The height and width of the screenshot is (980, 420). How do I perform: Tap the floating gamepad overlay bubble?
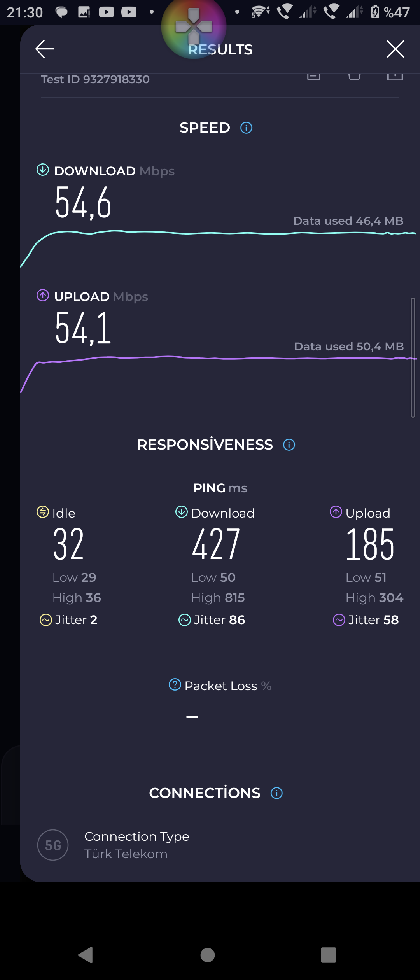coord(194,26)
